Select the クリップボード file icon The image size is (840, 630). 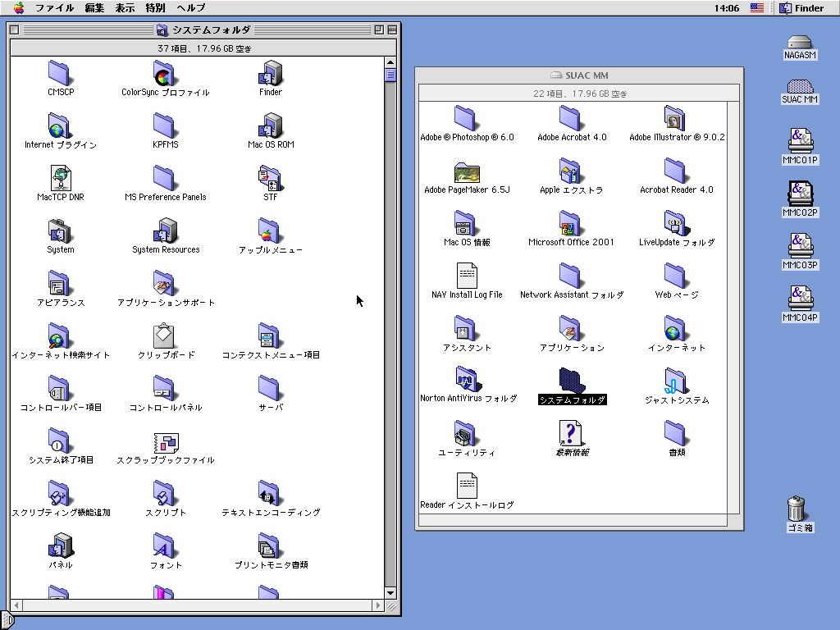click(164, 336)
